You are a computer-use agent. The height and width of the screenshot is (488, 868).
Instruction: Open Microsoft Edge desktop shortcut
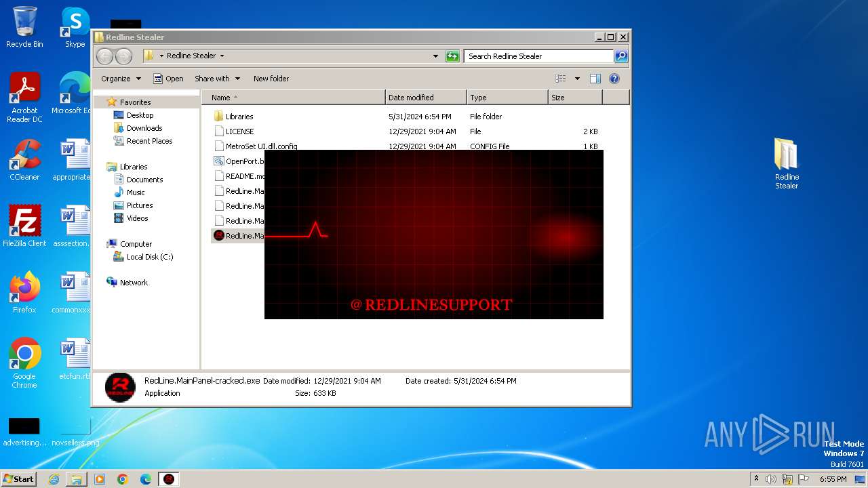tap(73, 94)
